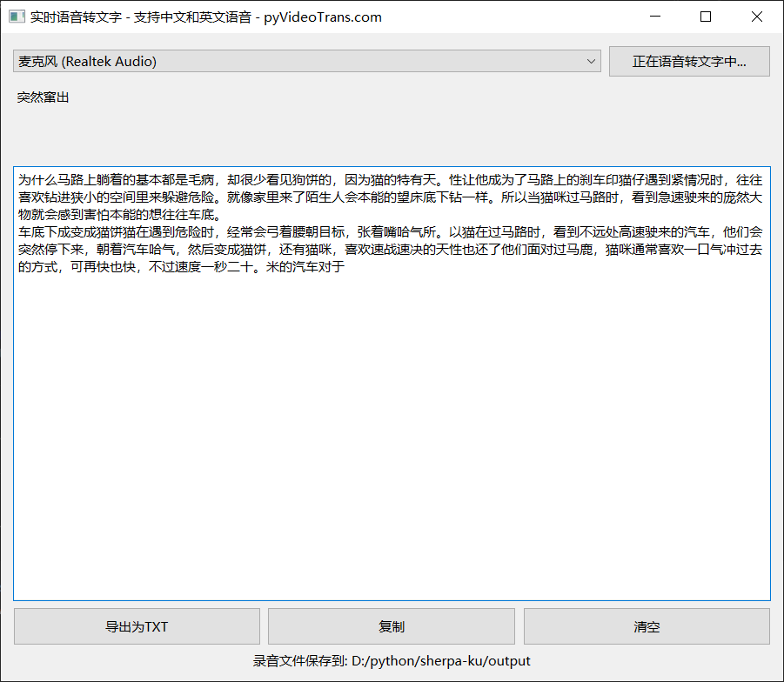Select the partial result text 突然窜出

pos(43,97)
